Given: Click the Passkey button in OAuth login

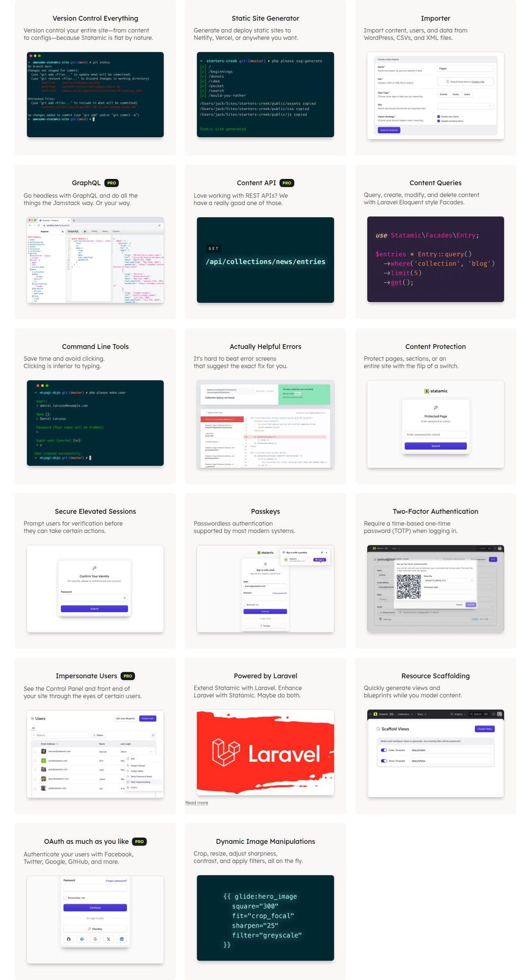Looking at the screenshot, I should (x=95, y=929).
